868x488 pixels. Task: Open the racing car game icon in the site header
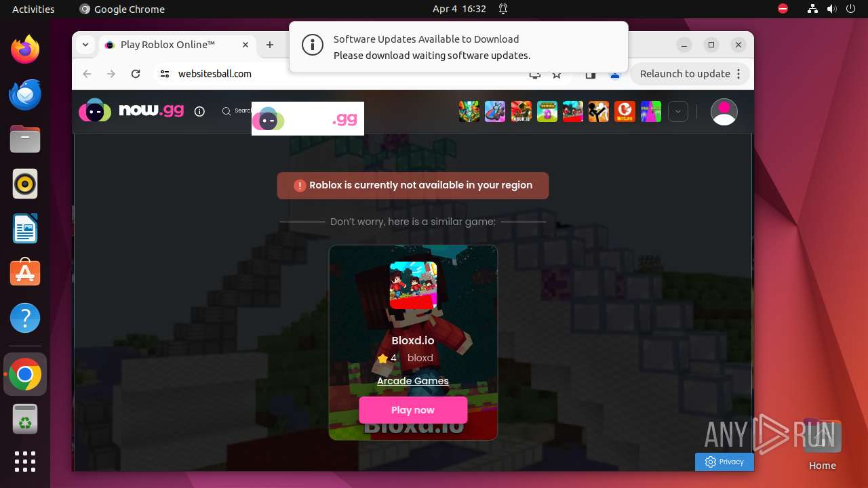[495, 111]
